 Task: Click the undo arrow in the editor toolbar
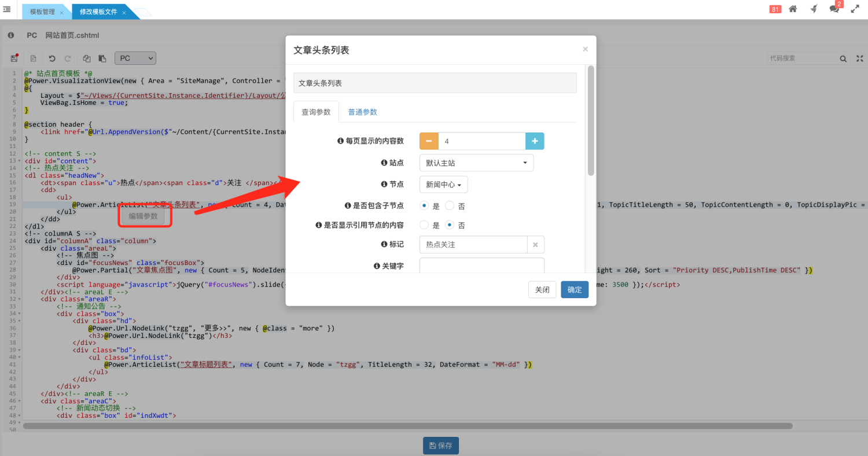(52, 58)
